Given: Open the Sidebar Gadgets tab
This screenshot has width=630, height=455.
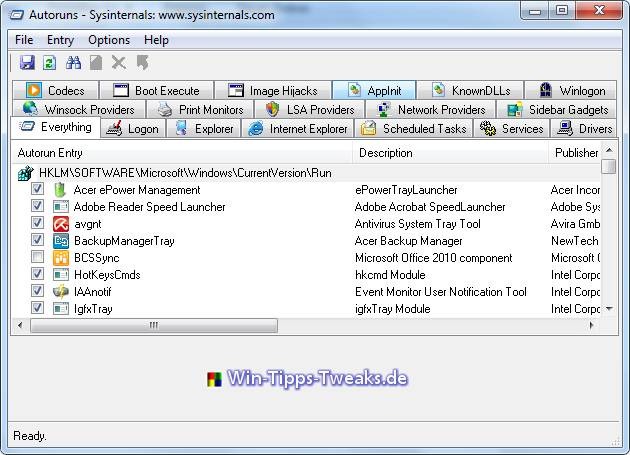Looking at the screenshot, I should click(557, 109).
